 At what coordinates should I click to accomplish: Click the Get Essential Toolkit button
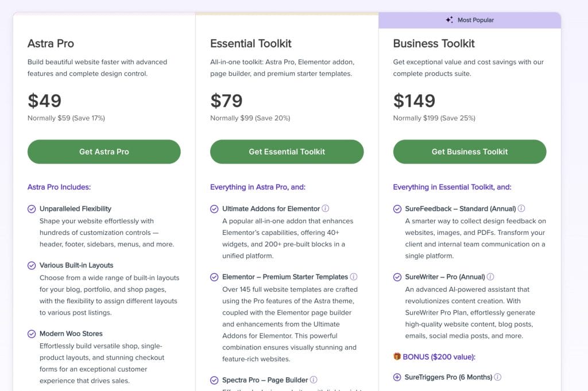pyautogui.click(x=287, y=152)
